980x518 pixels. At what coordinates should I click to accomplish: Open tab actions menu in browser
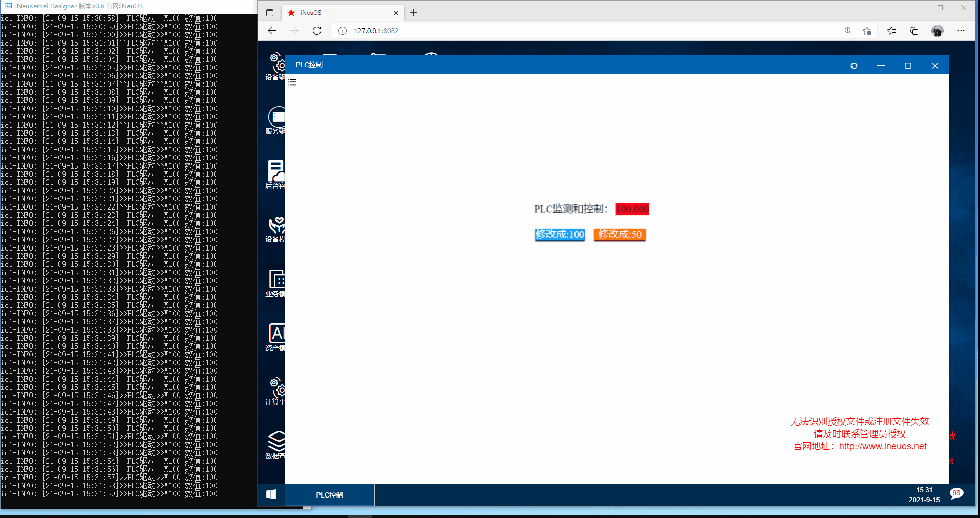270,13
